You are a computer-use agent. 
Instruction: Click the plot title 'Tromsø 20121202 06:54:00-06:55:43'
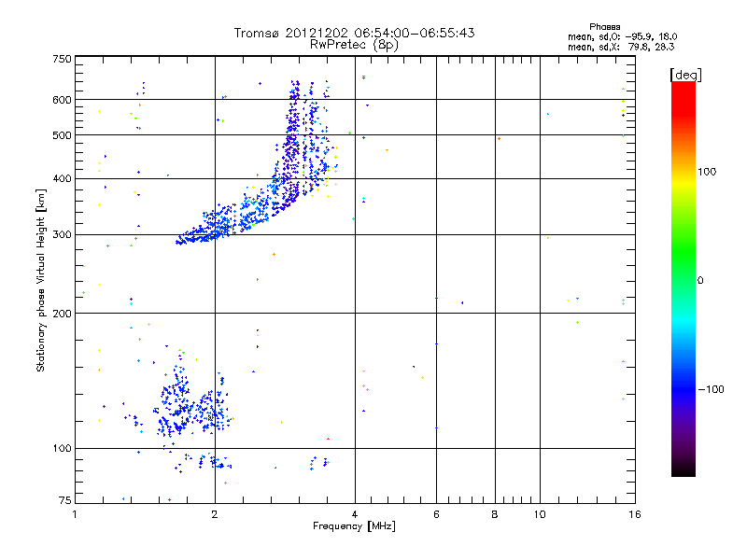coord(354,33)
